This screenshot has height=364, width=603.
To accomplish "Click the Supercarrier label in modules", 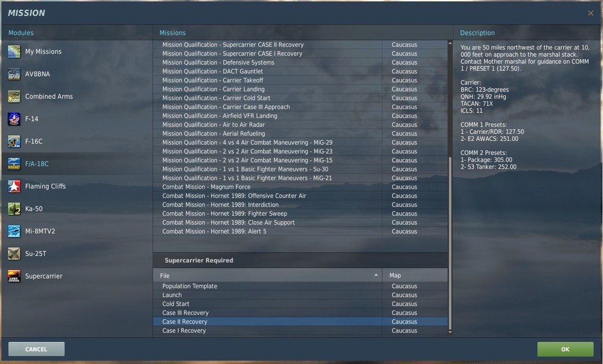I will coord(43,276).
